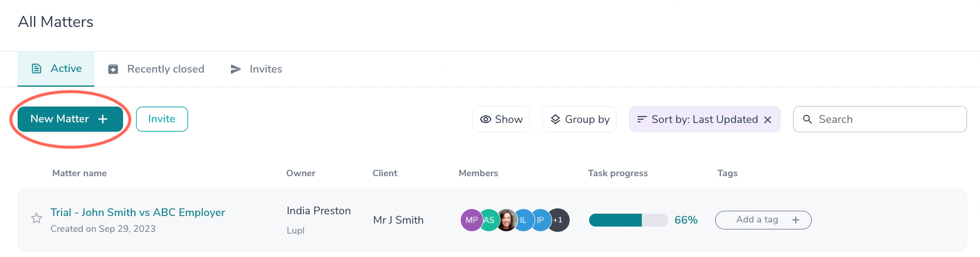Viewport: 980px width, 257px height.
Task: Clear the Last Updated sort
Action: click(x=768, y=119)
